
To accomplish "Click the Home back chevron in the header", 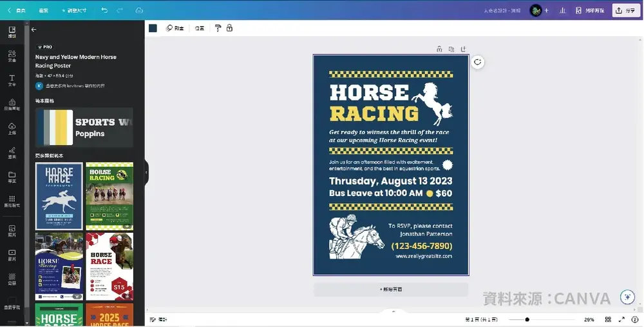I will pyautogui.click(x=17, y=10).
